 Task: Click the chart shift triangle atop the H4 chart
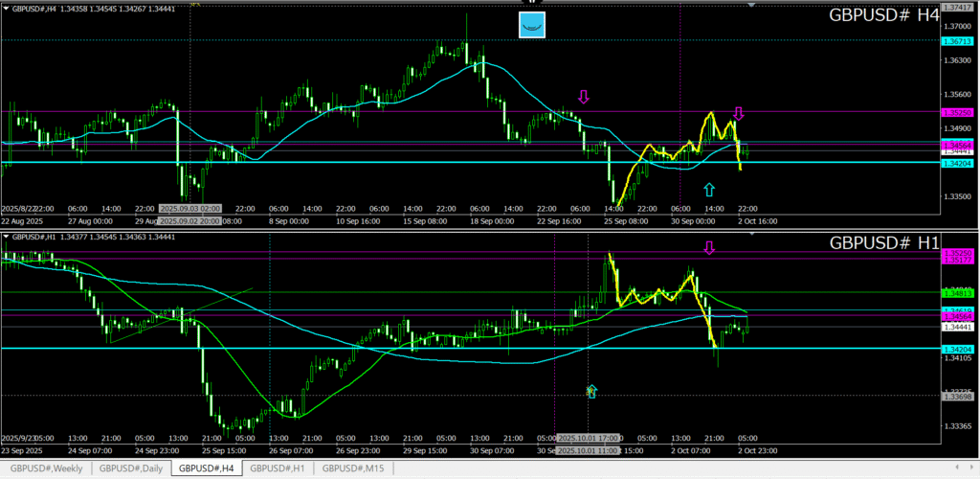(x=750, y=5)
